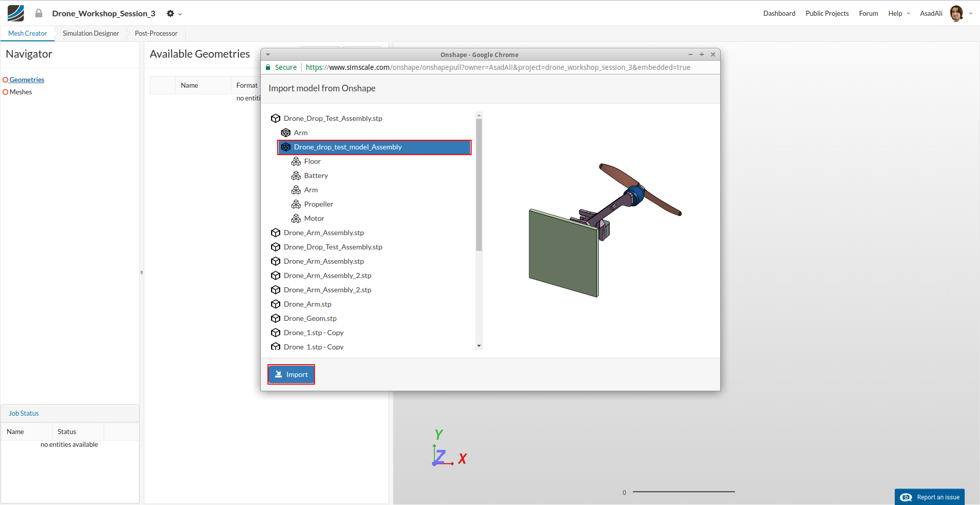Viewport: 980px width, 505px height.
Task: Click the part icon beside Motor
Action: (296, 219)
